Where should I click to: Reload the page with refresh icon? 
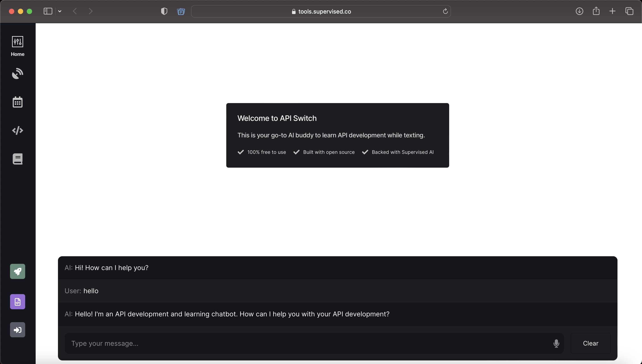click(x=445, y=11)
